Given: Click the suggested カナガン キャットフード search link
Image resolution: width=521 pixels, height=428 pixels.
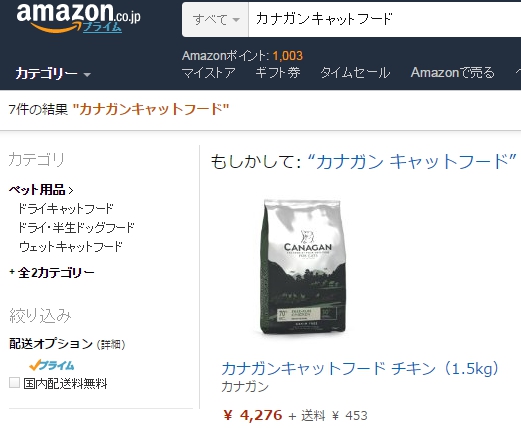Looking at the screenshot, I should 412,162.
